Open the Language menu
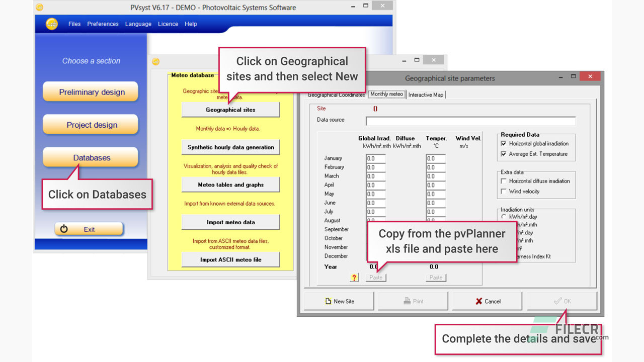Screen dimensions: 644x362 click(138, 24)
